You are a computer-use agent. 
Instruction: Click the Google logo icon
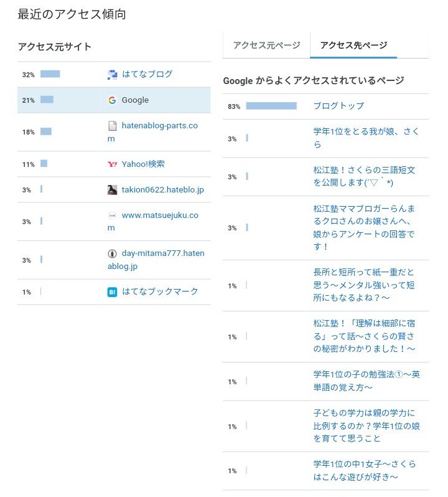112,100
